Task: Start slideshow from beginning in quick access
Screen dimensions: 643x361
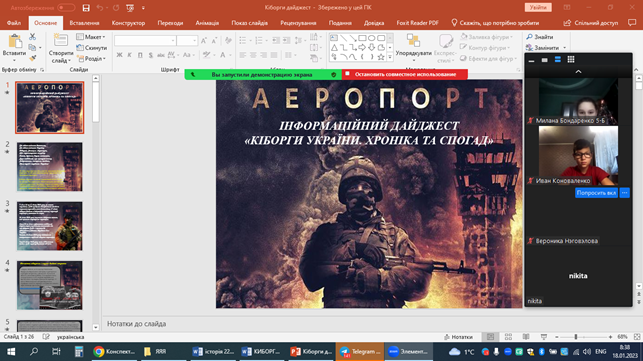Action: (130, 7)
